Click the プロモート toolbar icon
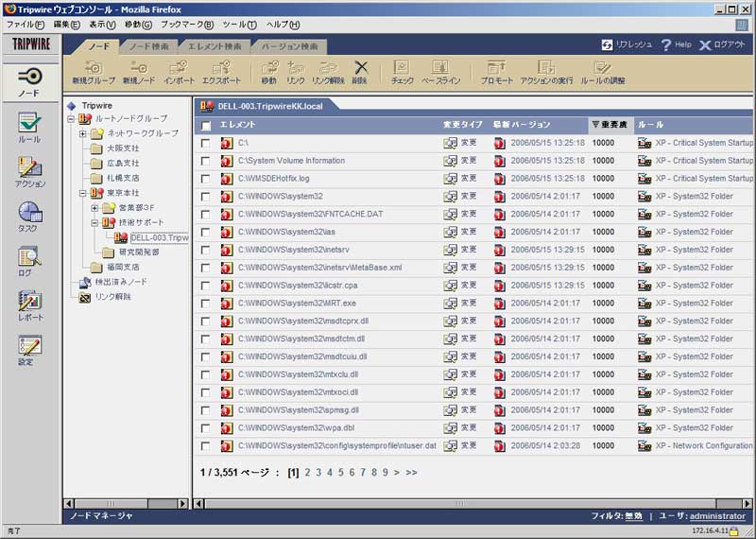Image resolution: width=756 pixels, height=539 pixels. tap(497, 73)
